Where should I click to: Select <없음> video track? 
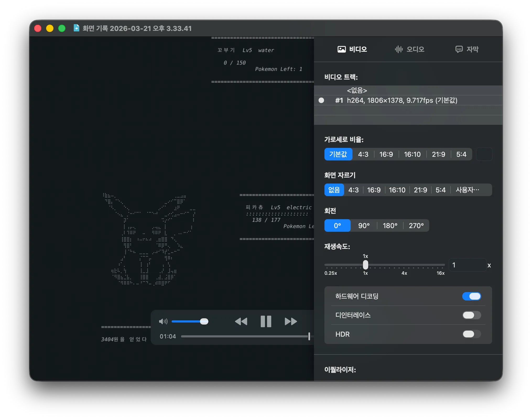(408, 90)
